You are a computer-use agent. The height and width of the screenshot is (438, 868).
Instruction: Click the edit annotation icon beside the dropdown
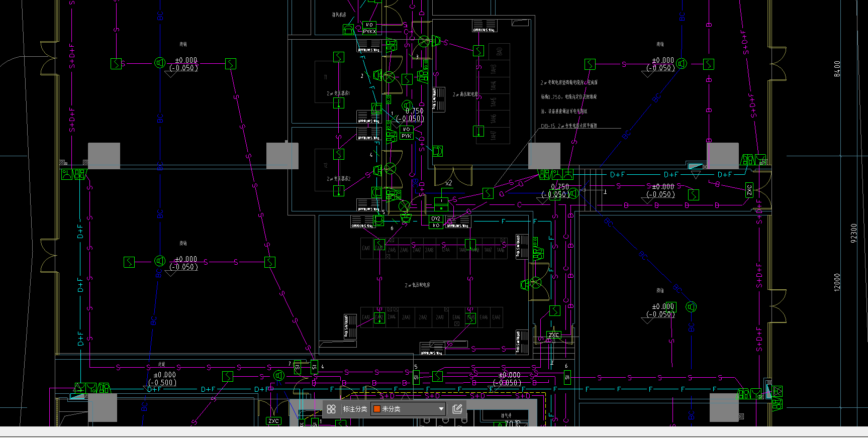[x=457, y=409]
